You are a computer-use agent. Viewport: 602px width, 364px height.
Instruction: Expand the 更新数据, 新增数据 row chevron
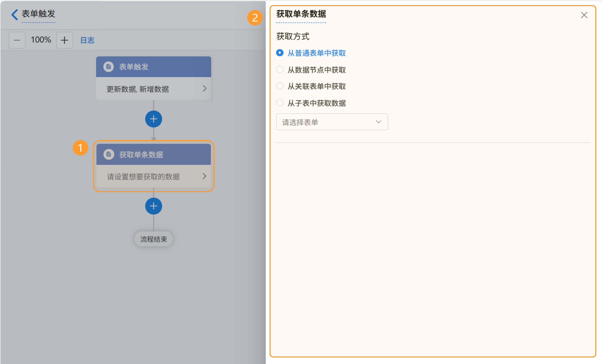tap(204, 89)
